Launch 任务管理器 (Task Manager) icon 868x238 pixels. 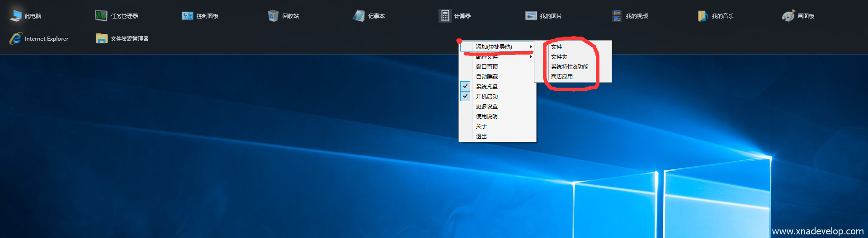pyautogui.click(x=101, y=16)
